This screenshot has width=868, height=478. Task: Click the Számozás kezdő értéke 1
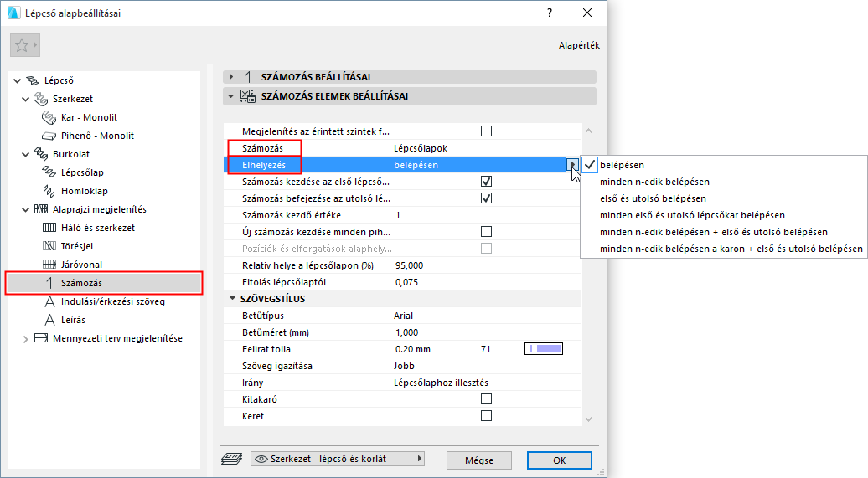(397, 215)
